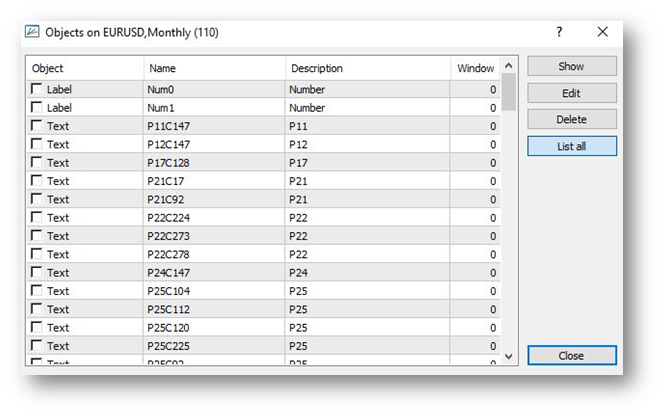Click the question mark help icon
This screenshot has width=665, height=417.
tap(559, 32)
